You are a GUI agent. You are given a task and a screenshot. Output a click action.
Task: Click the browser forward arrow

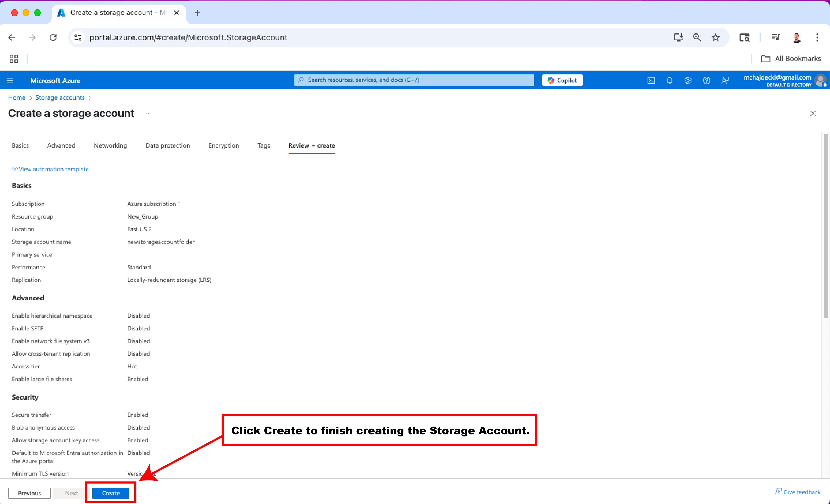pyautogui.click(x=32, y=37)
